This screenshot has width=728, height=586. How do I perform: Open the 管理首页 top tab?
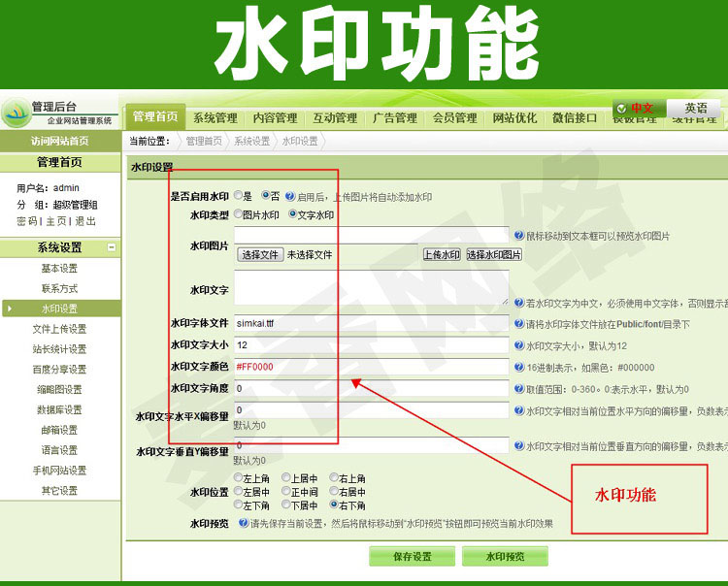155,116
